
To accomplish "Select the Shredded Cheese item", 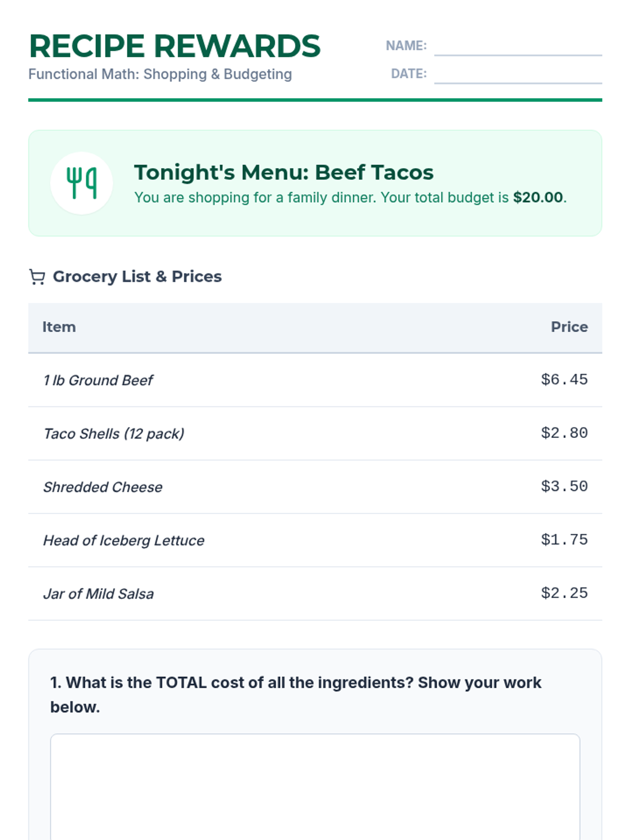I will click(103, 487).
